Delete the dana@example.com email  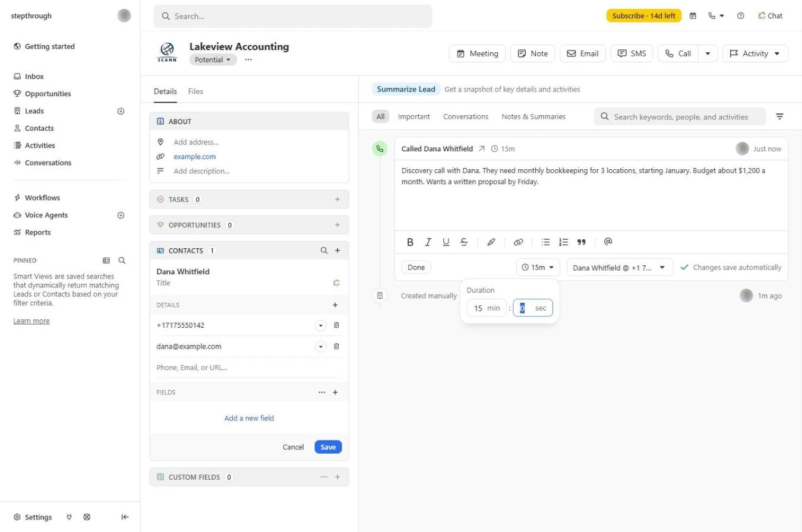pyautogui.click(x=336, y=347)
